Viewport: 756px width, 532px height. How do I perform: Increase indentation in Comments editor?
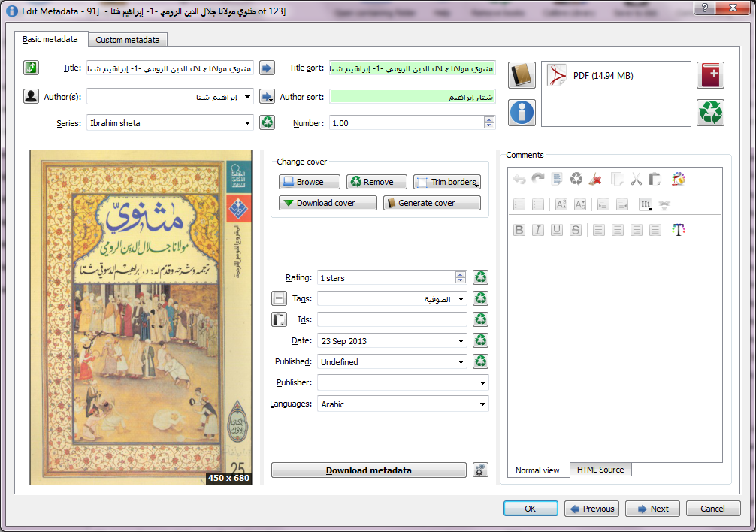pos(603,204)
